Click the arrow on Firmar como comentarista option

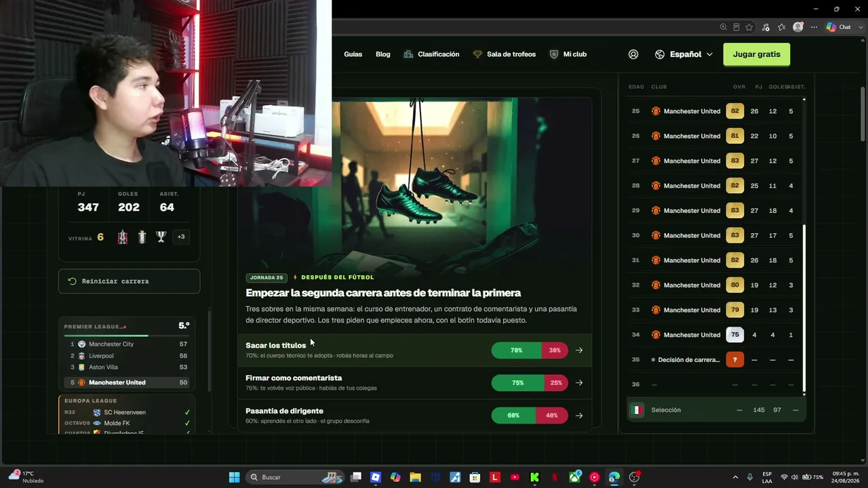click(579, 383)
